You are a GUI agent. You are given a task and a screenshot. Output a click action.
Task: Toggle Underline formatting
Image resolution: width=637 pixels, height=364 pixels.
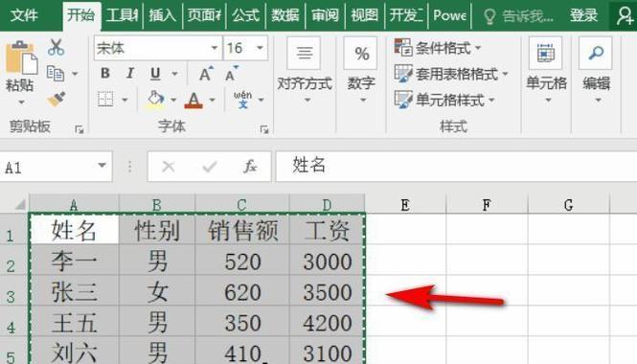tap(155, 74)
